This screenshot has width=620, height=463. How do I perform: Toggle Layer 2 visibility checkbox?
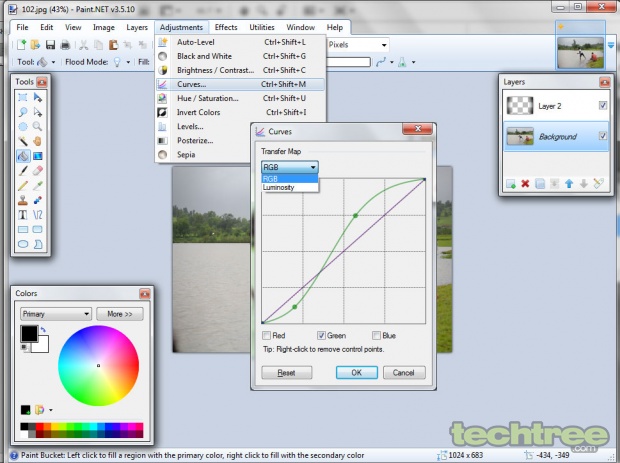coord(603,106)
